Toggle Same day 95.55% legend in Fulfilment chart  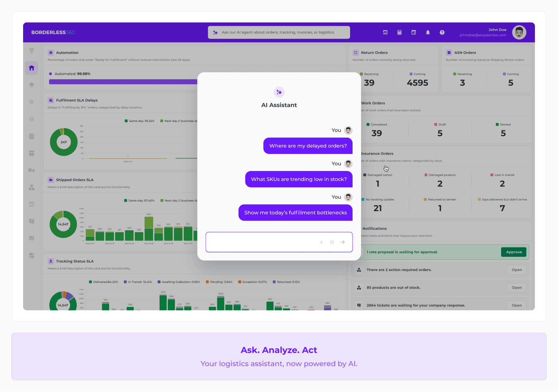pos(140,121)
